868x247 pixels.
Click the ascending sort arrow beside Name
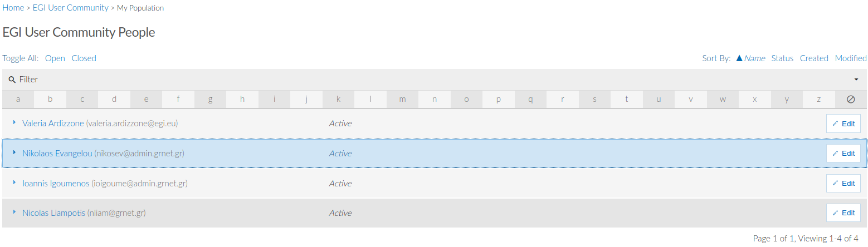(x=739, y=58)
